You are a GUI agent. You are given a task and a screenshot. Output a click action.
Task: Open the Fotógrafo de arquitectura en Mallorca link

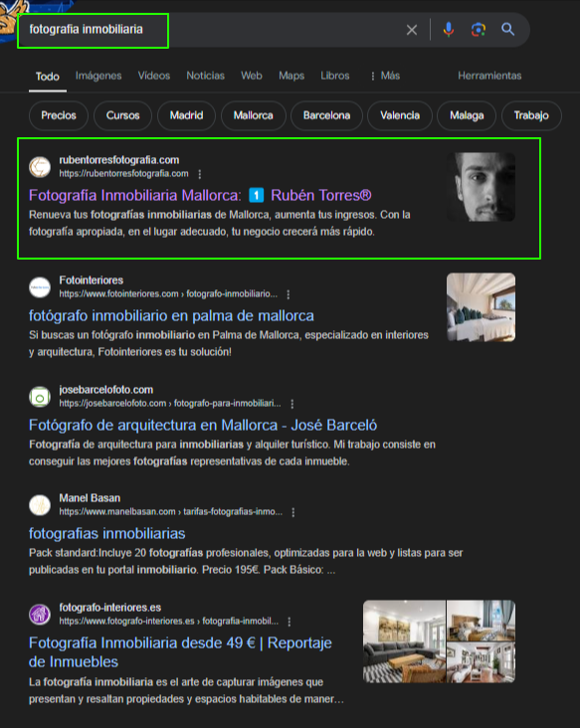(203, 426)
